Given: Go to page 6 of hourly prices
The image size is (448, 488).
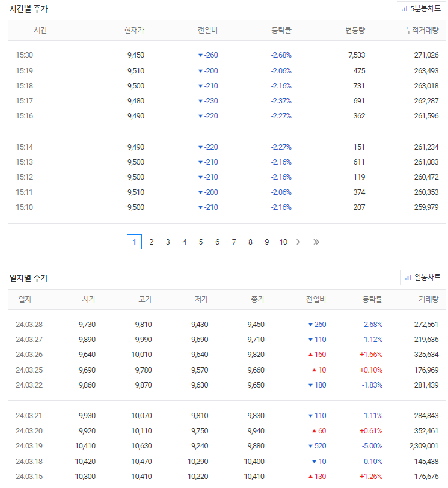Looking at the screenshot, I should click(217, 242).
